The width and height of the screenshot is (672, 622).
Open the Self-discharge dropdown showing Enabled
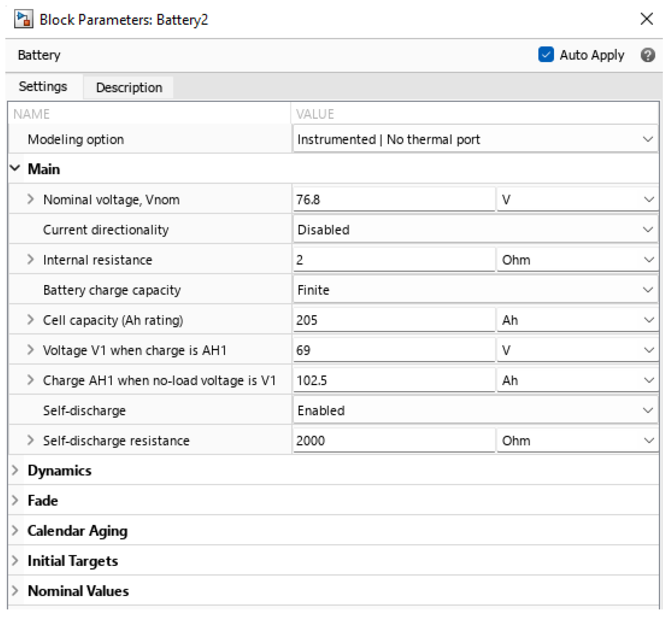point(647,410)
